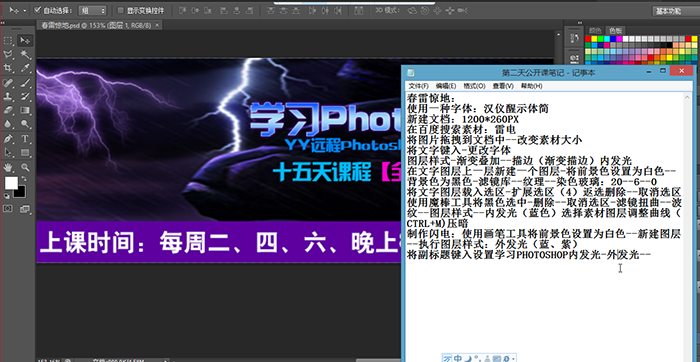Switch to the 颜色 panel tab
Image resolution: width=700 pixels, height=362 pixels.
click(x=595, y=30)
